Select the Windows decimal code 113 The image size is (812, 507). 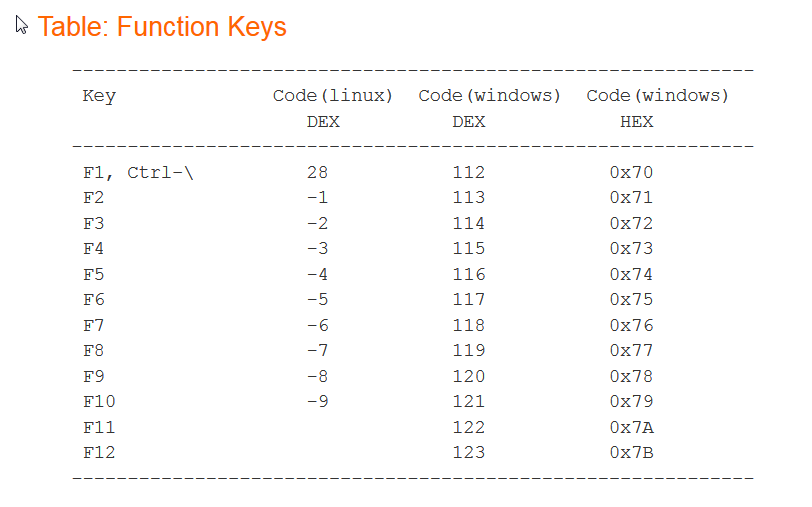click(x=468, y=197)
